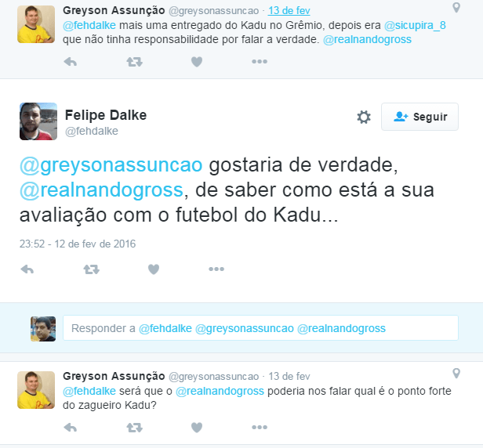The width and height of the screenshot is (483, 448).
Task: Open @greysonassuncao mention in the main tweet
Action: (x=111, y=165)
